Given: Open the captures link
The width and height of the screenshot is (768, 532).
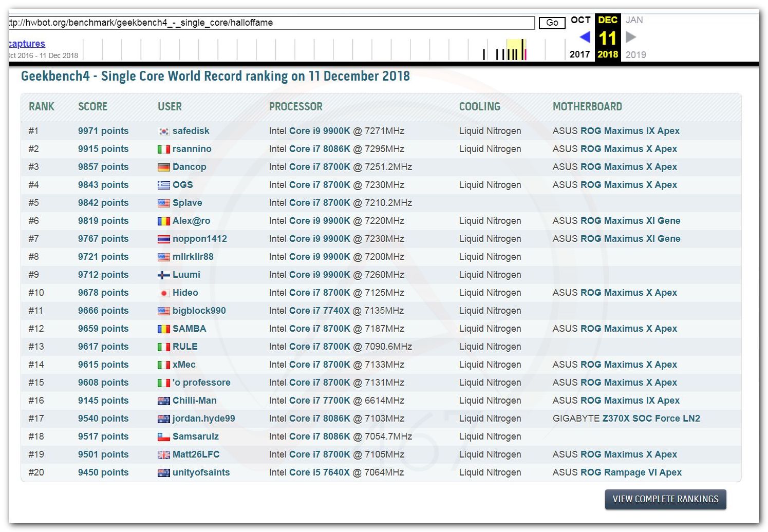Looking at the screenshot, I should pyautogui.click(x=27, y=44).
